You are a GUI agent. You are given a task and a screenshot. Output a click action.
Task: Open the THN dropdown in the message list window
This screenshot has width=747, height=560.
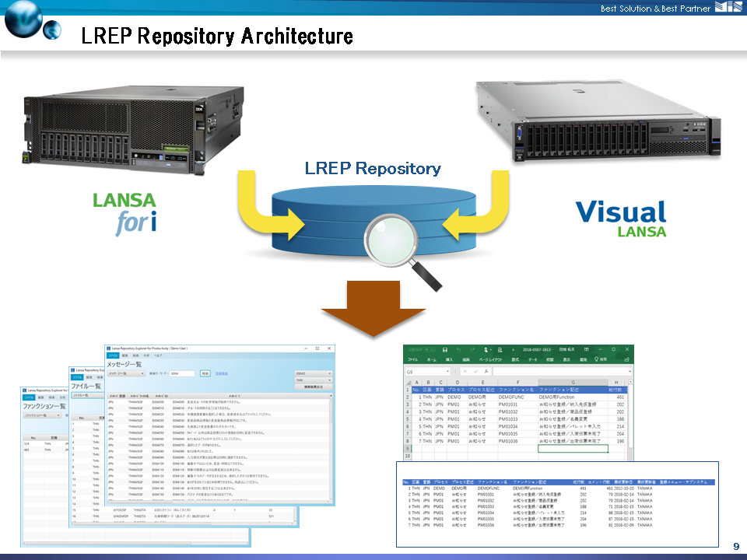(313, 380)
